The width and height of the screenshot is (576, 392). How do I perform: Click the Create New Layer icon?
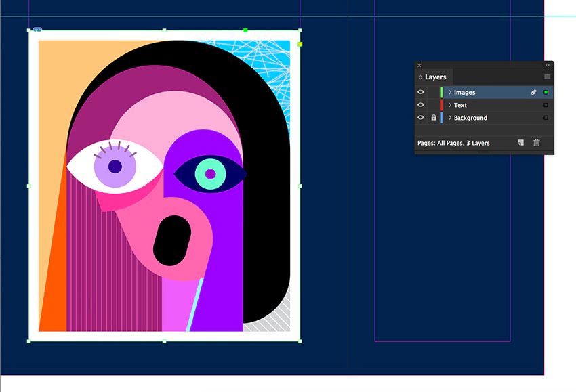pyautogui.click(x=520, y=143)
